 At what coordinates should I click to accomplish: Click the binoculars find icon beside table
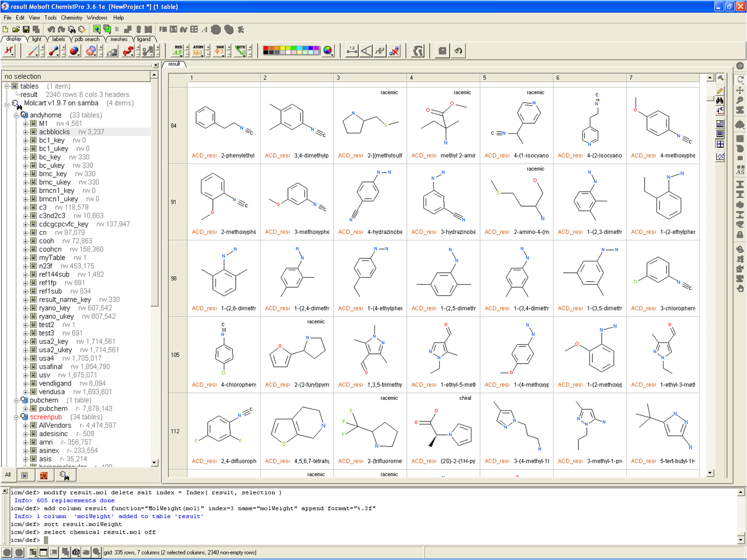tap(720, 101)
